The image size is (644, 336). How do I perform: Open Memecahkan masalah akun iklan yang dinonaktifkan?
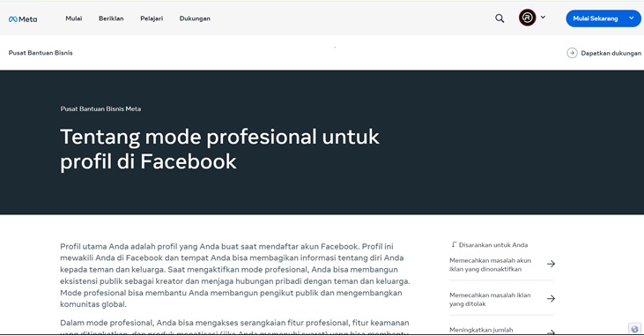490,265
